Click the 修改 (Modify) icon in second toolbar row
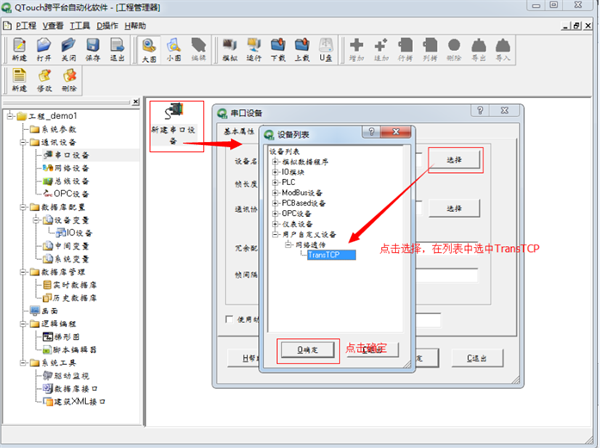 tap(44, 79)
